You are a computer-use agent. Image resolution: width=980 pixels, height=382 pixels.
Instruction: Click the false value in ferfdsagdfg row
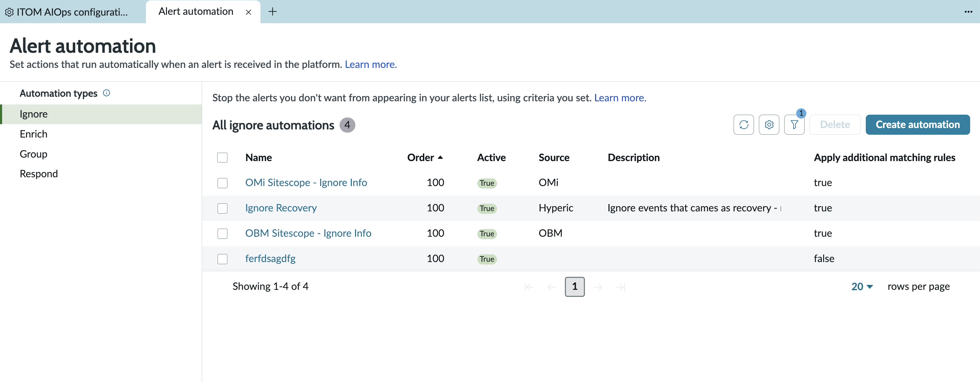click(x=824, y=259)
